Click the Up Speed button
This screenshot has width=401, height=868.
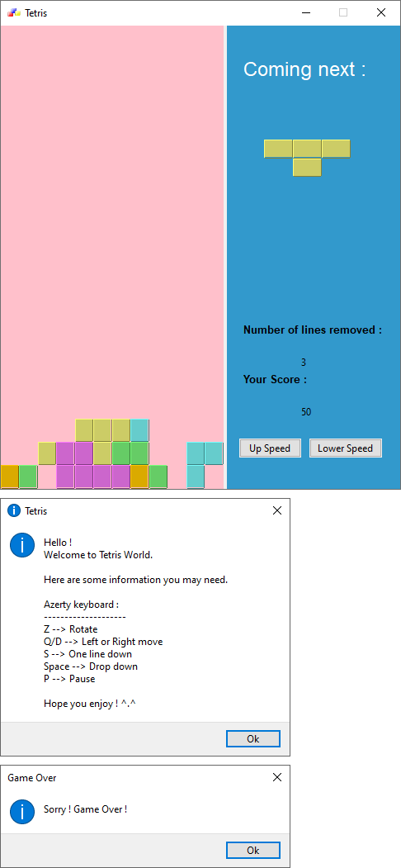pyautogui.click(x=270, y=448)
